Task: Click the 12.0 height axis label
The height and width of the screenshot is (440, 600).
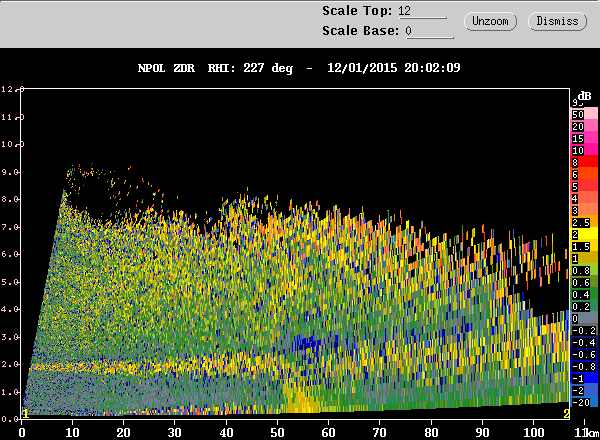Action: coord(12,89)
